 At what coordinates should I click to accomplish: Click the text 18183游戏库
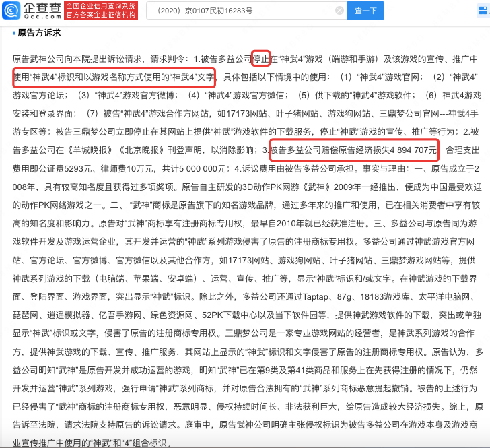[x=385, y=297]
